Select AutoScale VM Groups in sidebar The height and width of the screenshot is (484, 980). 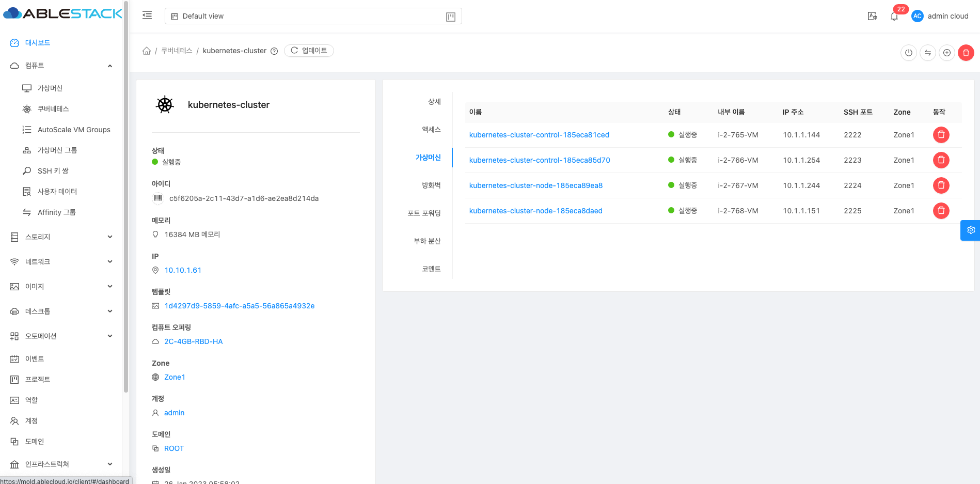pos(74,130)
